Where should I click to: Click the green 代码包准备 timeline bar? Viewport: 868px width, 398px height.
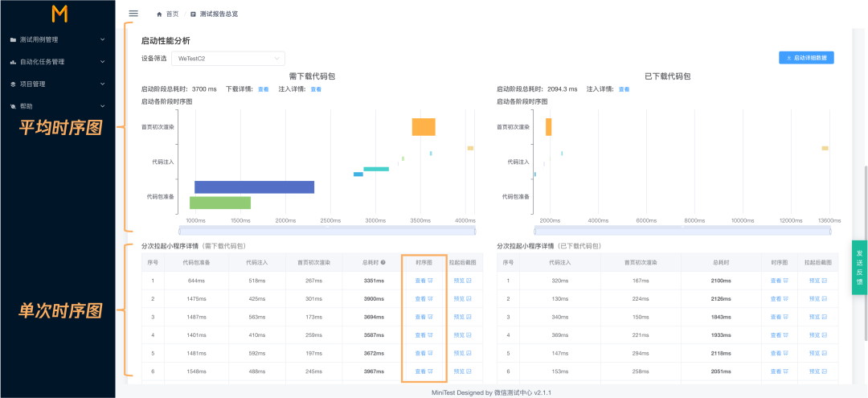coord(219,203)
